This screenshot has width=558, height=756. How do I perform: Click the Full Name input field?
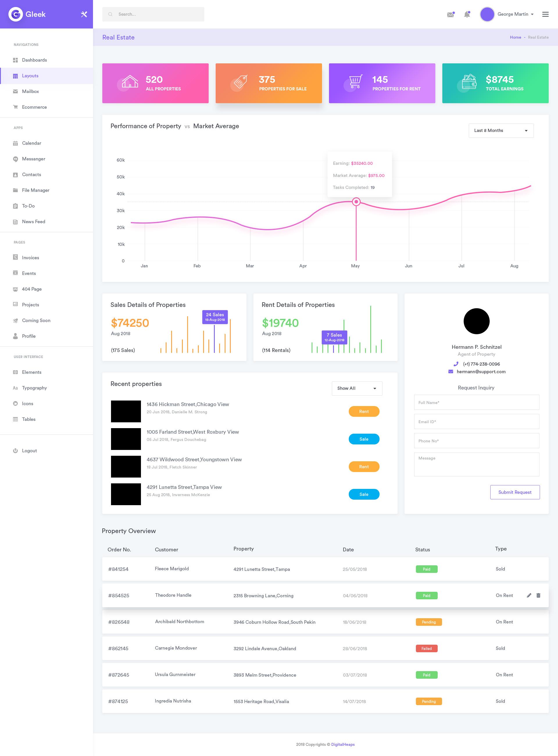click(x=476, y=403)
